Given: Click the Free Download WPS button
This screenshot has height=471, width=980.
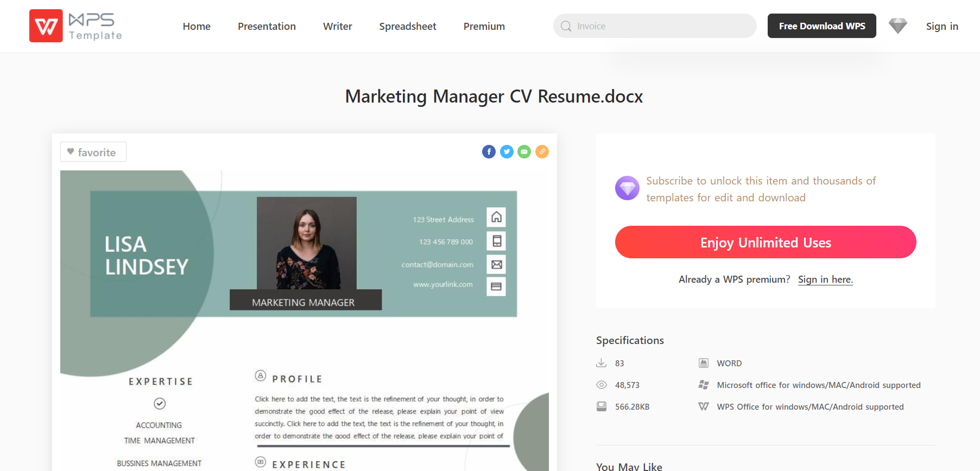Looking at the screenshot, I should tap(821, 26).
